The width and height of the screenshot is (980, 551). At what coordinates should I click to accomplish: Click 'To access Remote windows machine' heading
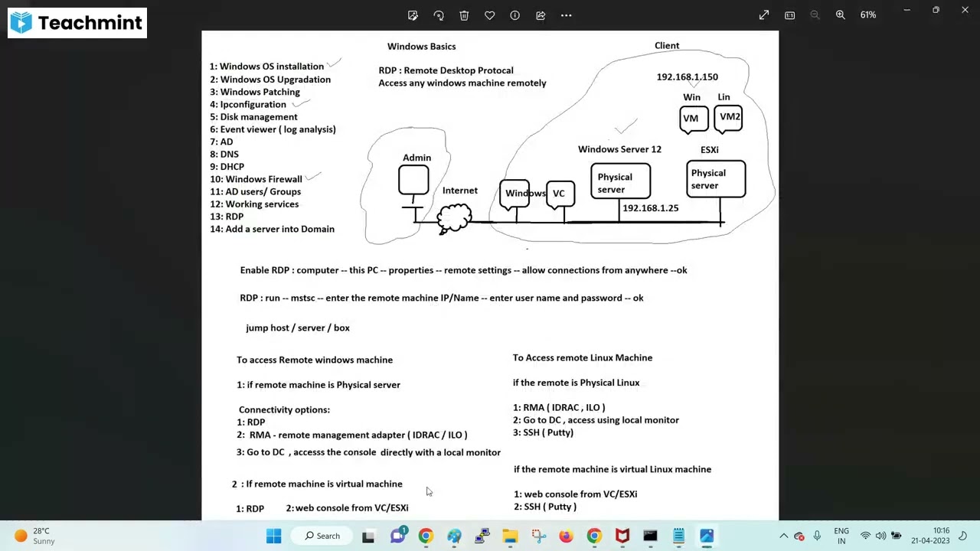coord(315,360)
